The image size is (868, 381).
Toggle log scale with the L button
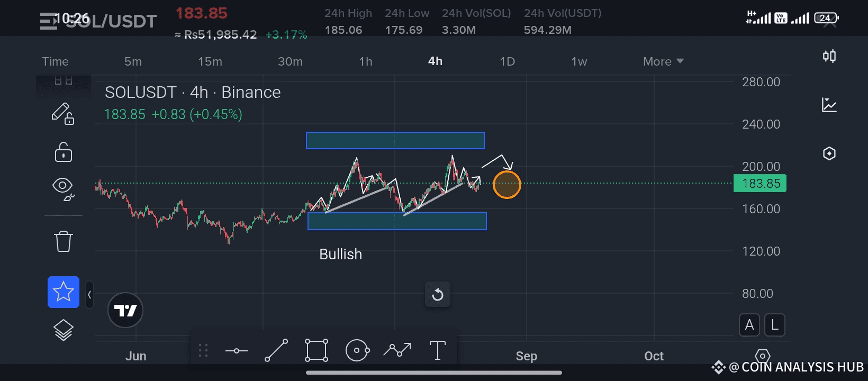[x=775, y=325]
